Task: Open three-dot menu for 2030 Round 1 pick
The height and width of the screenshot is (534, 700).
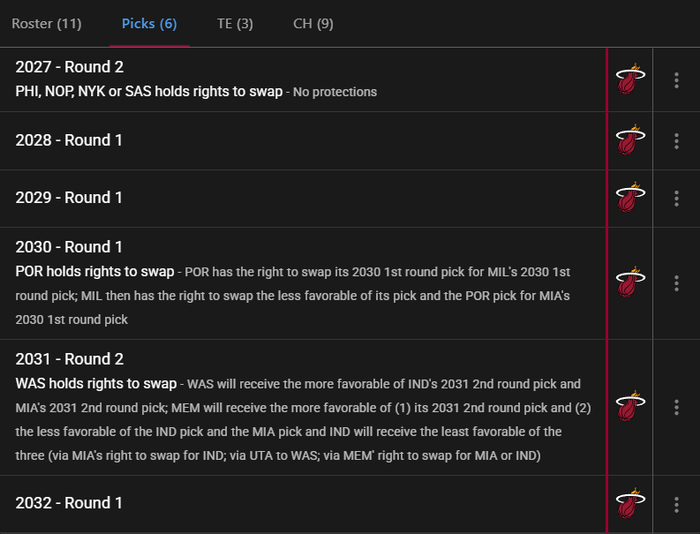Action: tap(676, 284)
